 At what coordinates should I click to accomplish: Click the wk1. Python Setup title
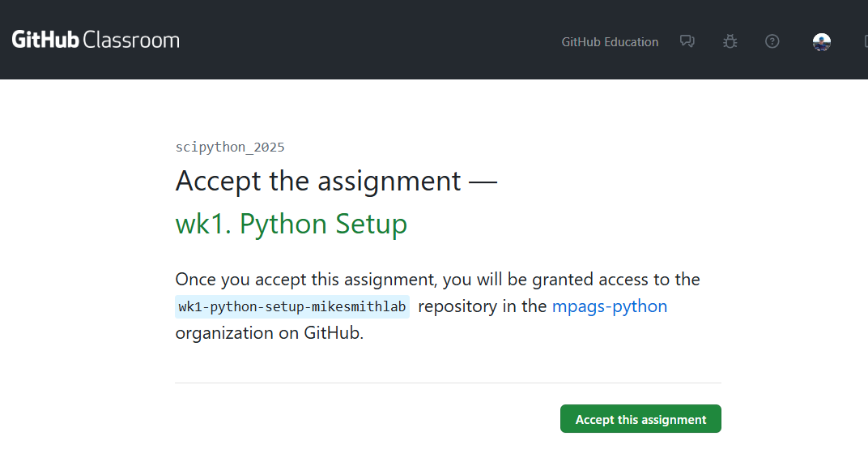291,225
